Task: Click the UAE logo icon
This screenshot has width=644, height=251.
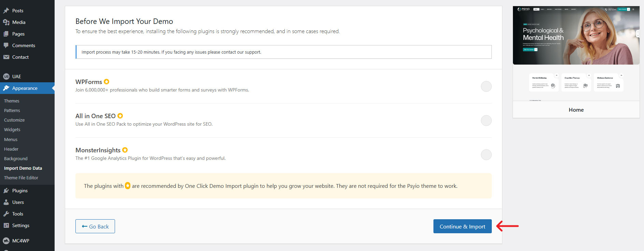Action: tap(6, 76)
